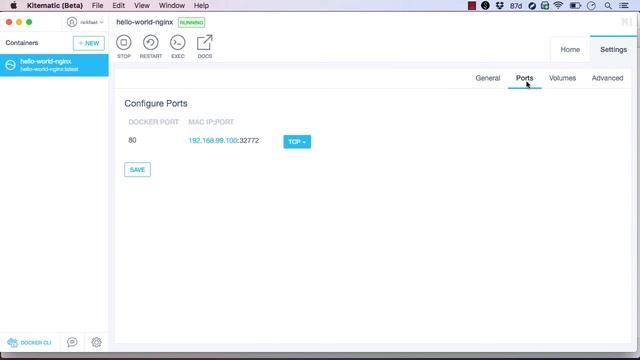Open Spotlight search in menu bar
This screenshot has height=360, width=640.
coord(608,6)
